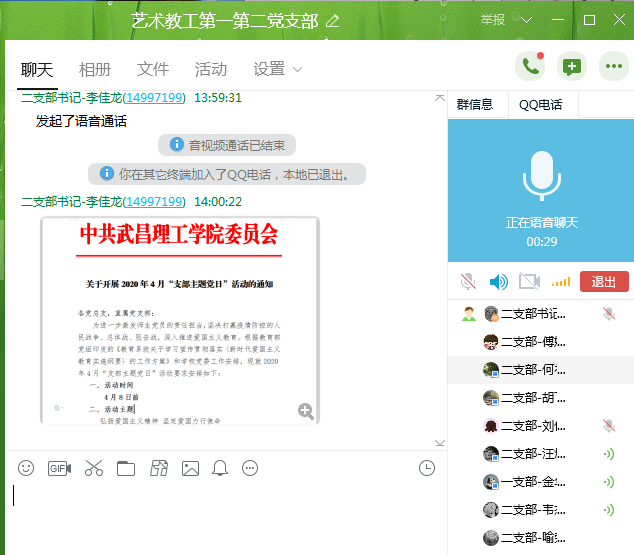Switch to the 文件 tab

pos(153,69)
